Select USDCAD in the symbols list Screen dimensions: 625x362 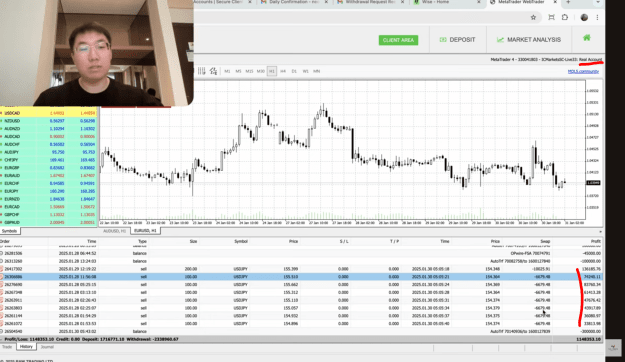tap(48, 113)
